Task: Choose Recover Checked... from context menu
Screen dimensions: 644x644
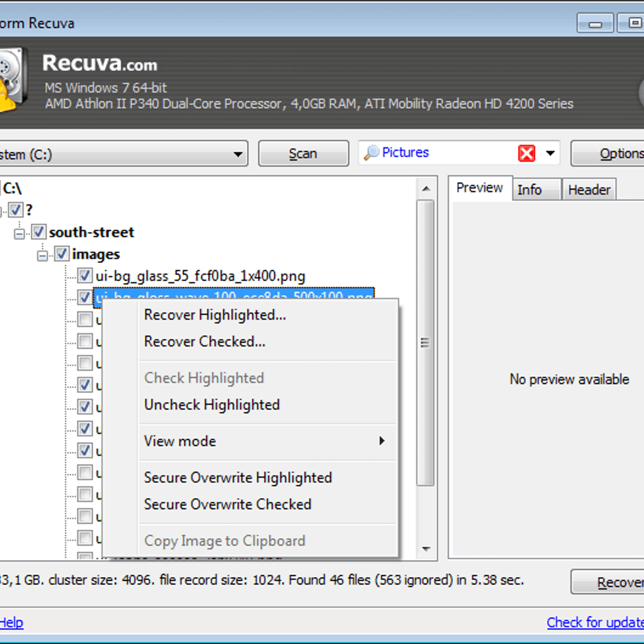Action: coord(267,341)
